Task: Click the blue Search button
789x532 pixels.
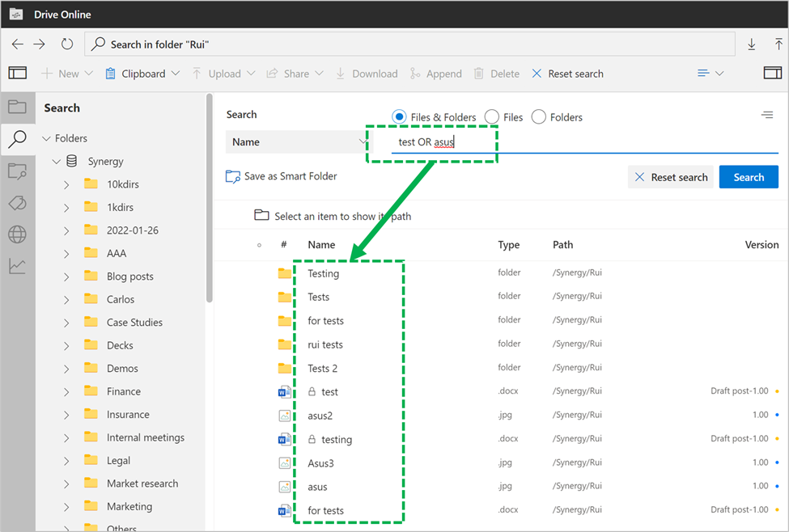Action: [x=749, y=177]
